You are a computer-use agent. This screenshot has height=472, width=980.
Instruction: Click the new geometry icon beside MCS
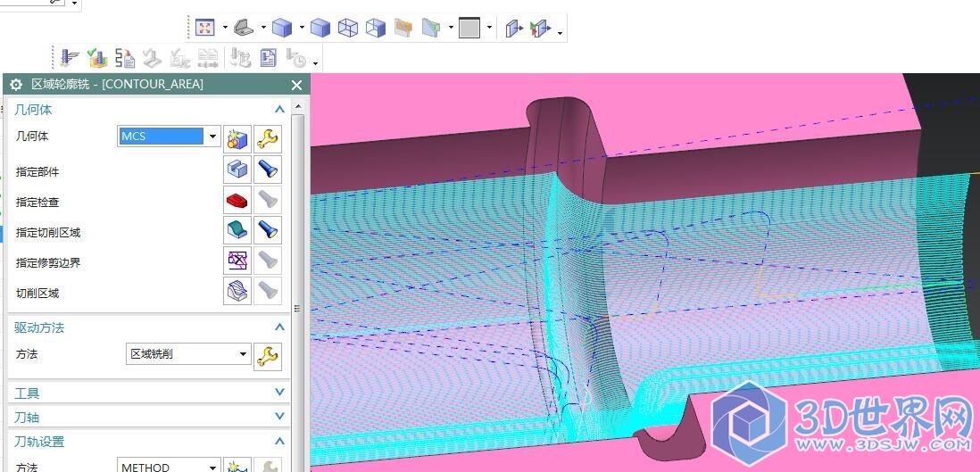pos(237,139)
